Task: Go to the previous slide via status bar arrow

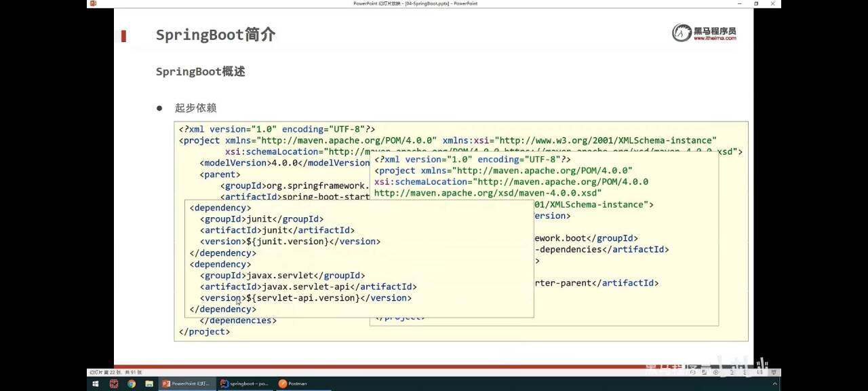Action: [693, 372]
